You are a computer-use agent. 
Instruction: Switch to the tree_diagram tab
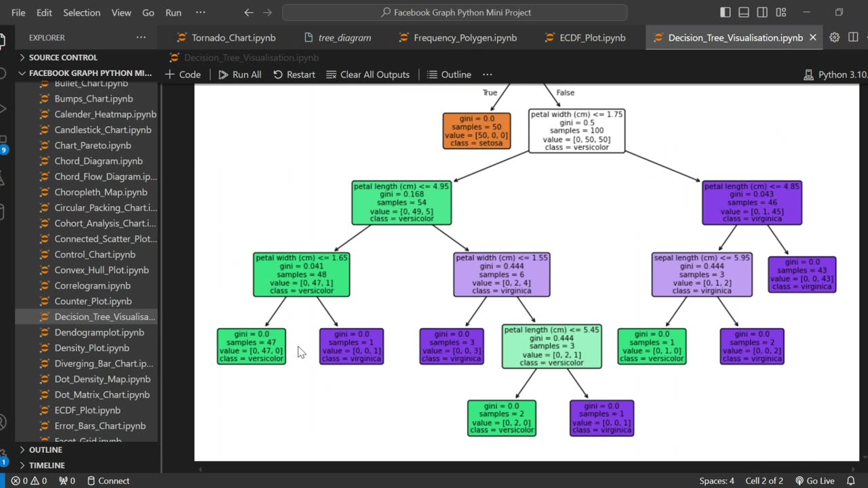tap(338, 37)
